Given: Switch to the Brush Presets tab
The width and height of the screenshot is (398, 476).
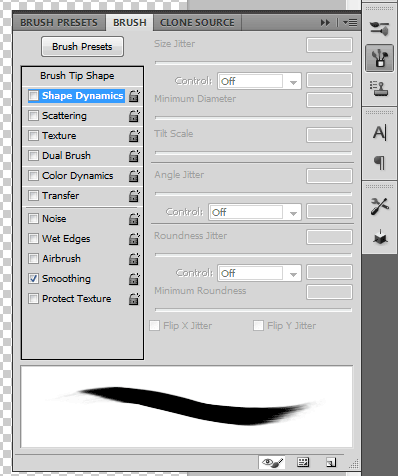Looking at the screenshot, I should (x=59, y=23).
